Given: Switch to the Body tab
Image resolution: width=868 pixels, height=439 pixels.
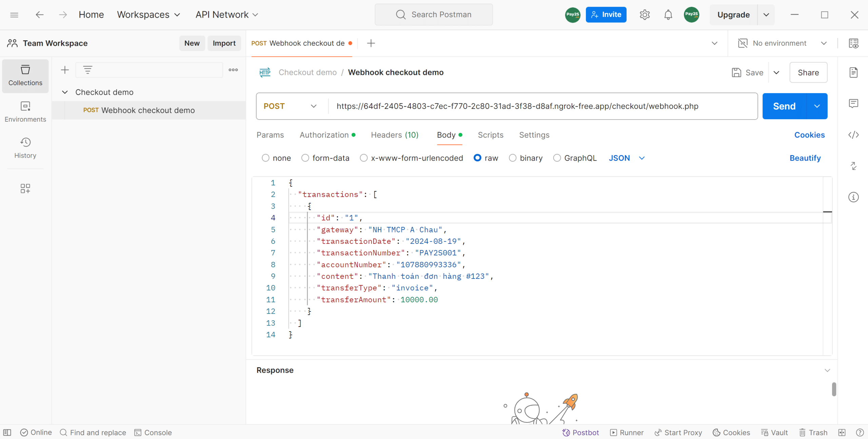Looking at the screenshot, I should click(x=449, y=135).
